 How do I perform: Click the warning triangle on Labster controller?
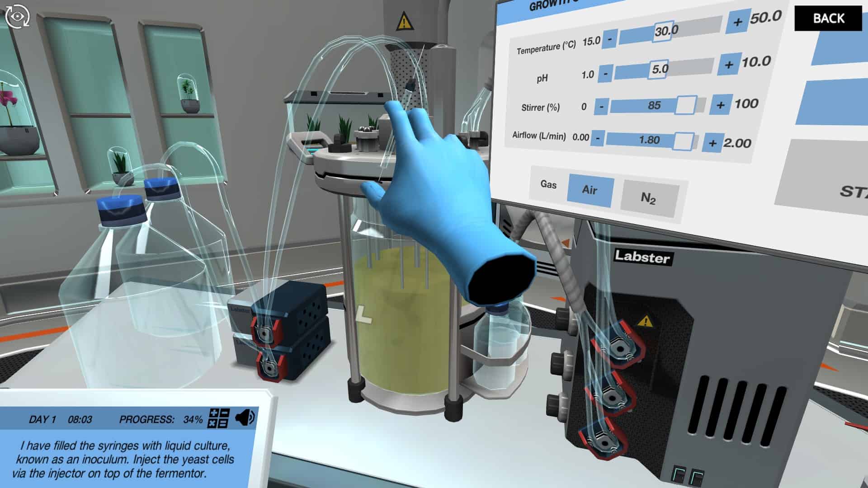pos(645,322)
